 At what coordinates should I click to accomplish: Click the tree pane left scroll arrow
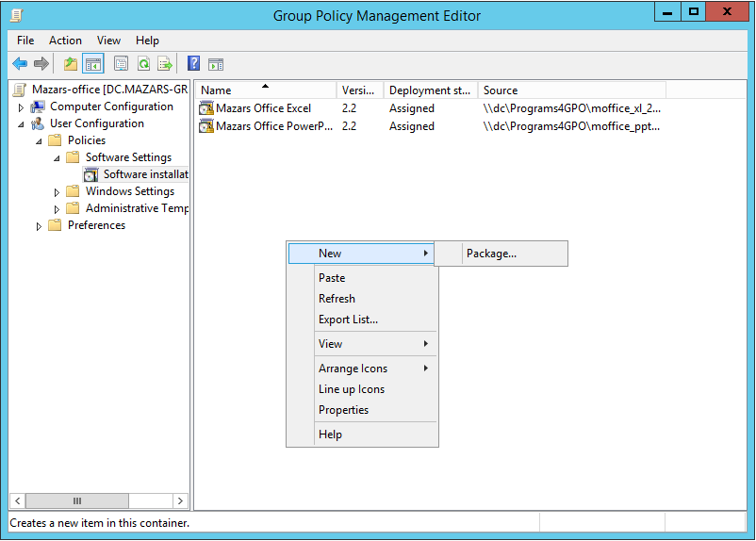[x=17, y=501]
